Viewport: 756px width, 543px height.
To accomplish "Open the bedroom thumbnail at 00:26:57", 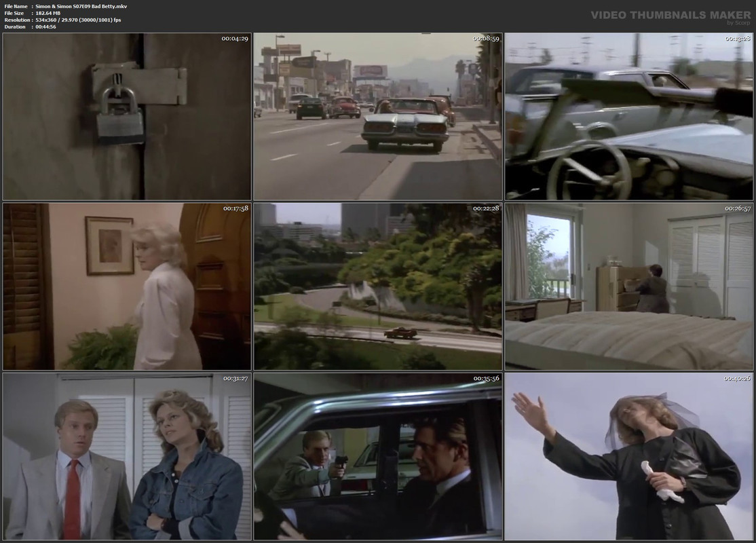I will click(628, 286).
